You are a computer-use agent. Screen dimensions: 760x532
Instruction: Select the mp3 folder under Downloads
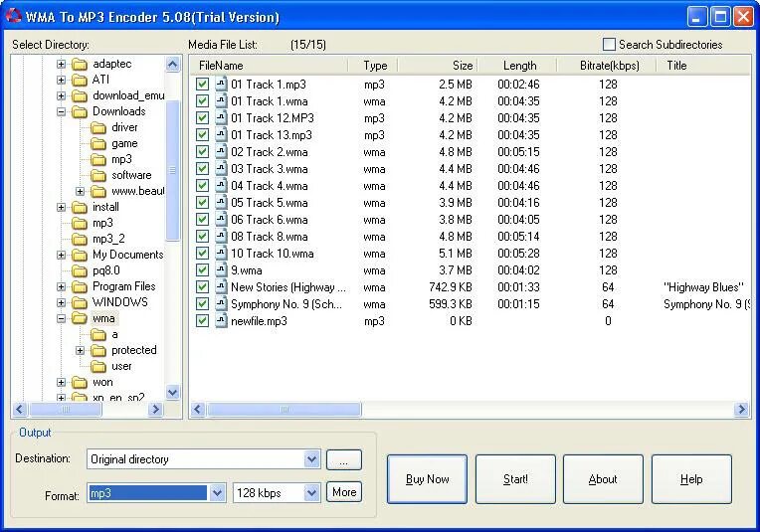click(x=121, y=159)
